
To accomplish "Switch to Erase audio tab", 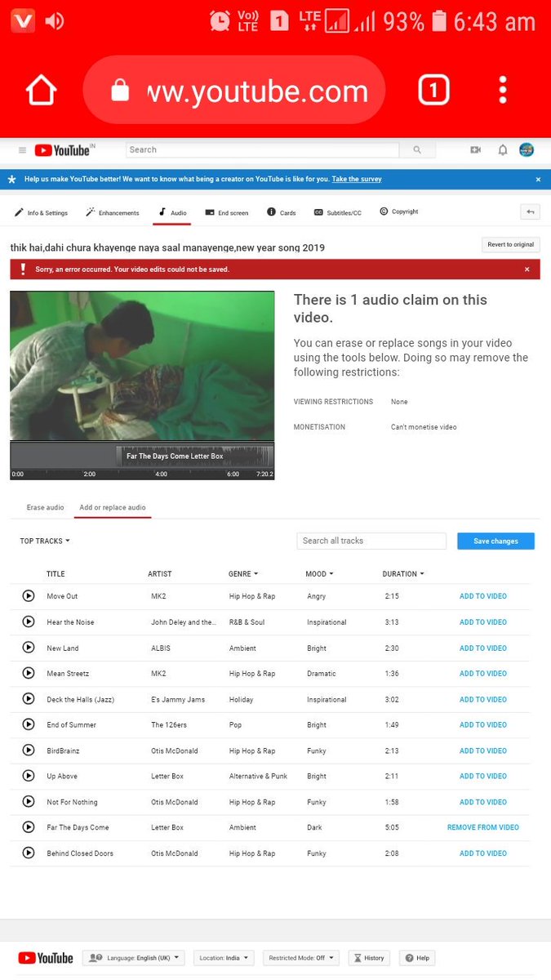I will [x=45, y=507].
